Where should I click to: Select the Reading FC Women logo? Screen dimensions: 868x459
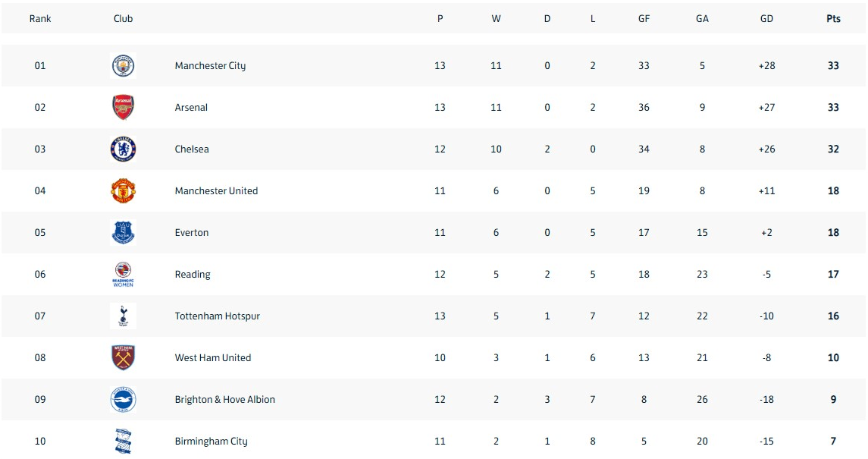[123, 275]
